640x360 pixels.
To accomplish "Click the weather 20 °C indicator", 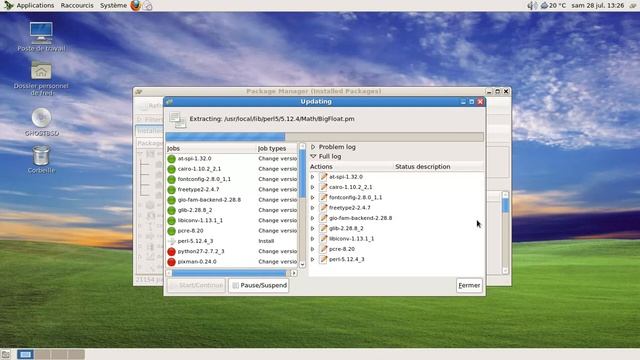I will tap(553, 5).
